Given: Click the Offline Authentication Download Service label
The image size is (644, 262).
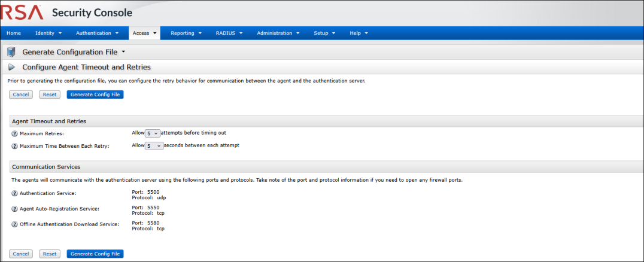Looking at the screenshot, I should tap(69, 224).
